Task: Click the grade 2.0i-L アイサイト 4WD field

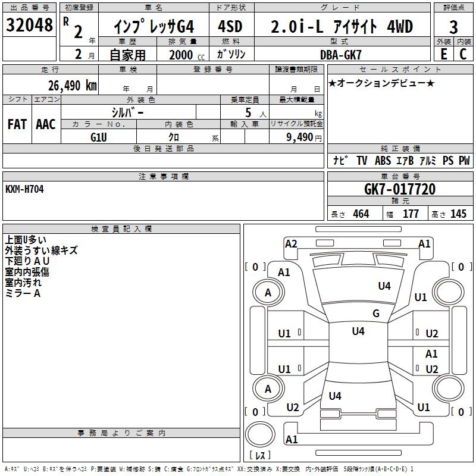Action: [x=341, y=27]
